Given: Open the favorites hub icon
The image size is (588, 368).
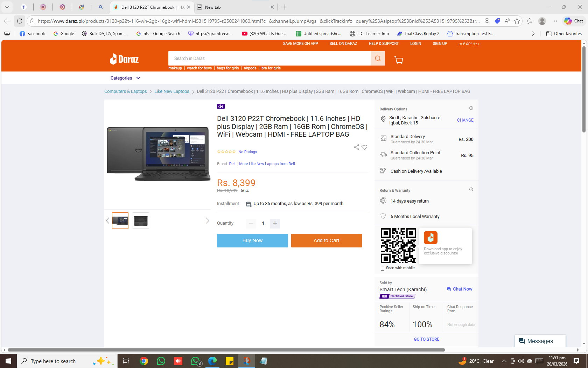Looking at the screenshot, I should [530, 21].
